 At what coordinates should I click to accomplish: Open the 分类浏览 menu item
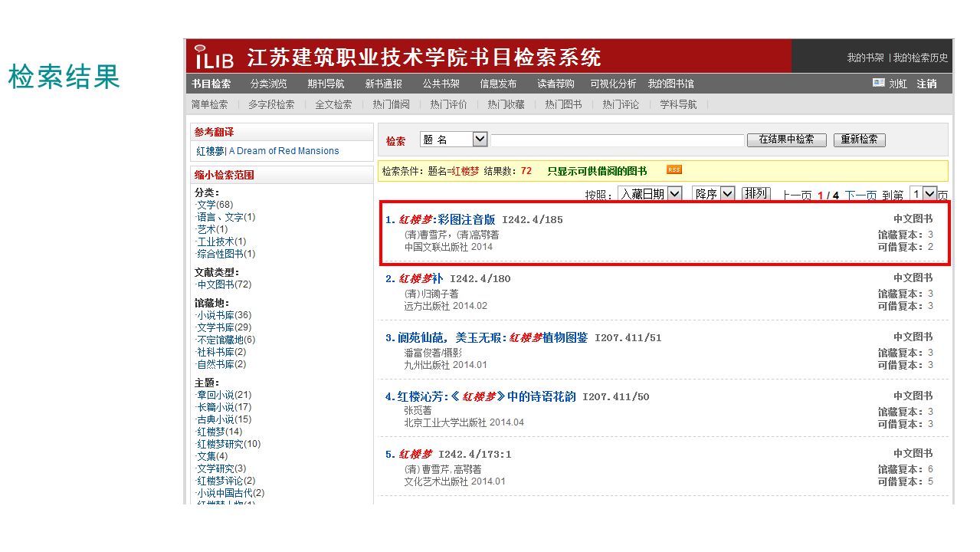(x=269, y=84)
